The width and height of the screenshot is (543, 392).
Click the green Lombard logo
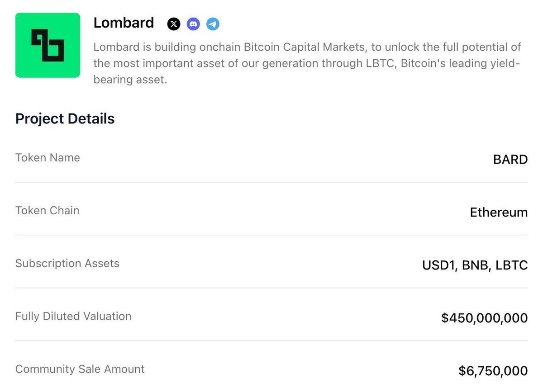coord(48,45)
